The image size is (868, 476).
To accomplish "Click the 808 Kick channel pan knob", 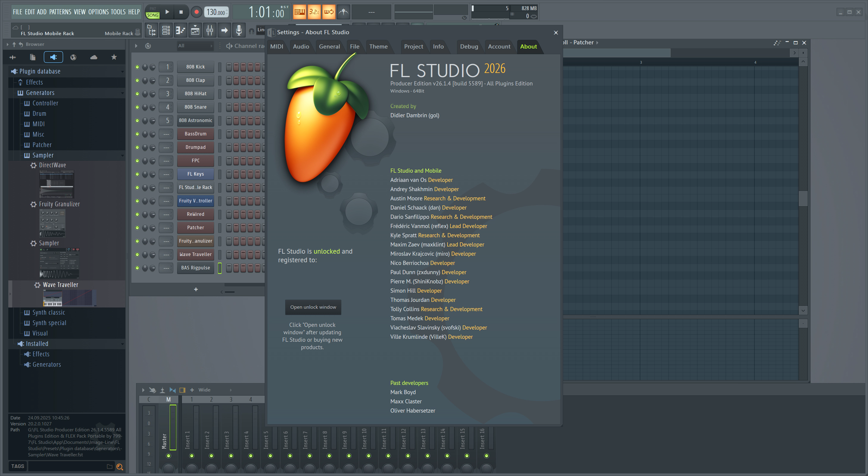I will (145, 67).
